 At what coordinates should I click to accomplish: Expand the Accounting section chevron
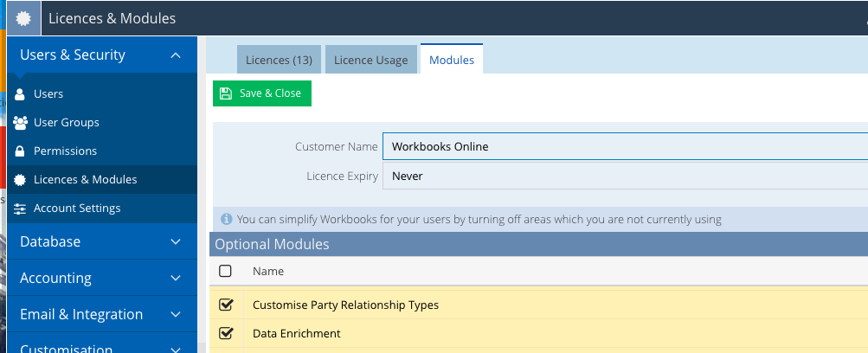coord(176,278)
